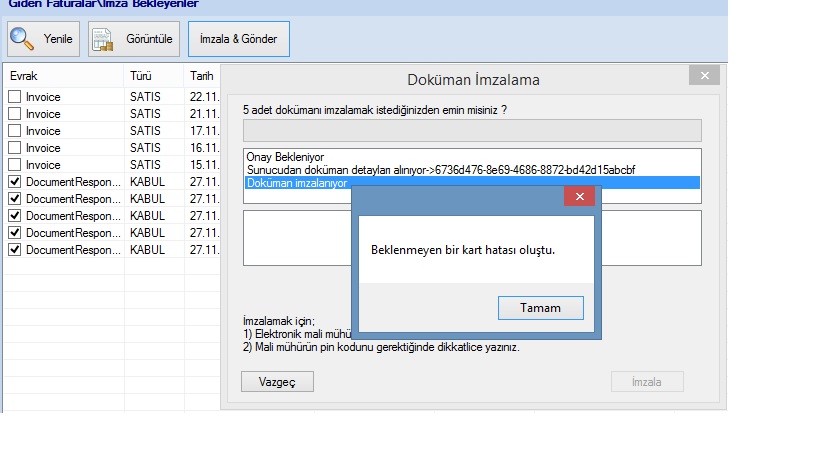Screen dimensions: 819x460
Task: Close the error message with red X
Action: click(x=579, y=197)
